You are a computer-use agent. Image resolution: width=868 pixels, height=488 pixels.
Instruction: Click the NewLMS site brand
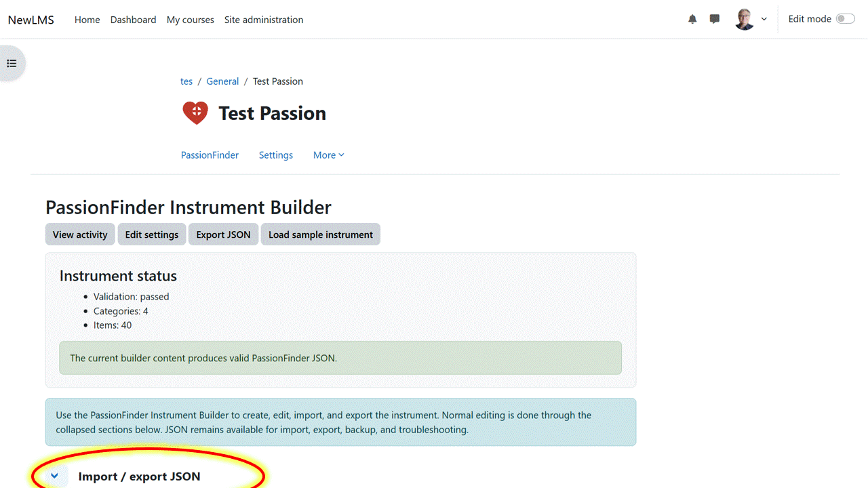tap(31, 20)
